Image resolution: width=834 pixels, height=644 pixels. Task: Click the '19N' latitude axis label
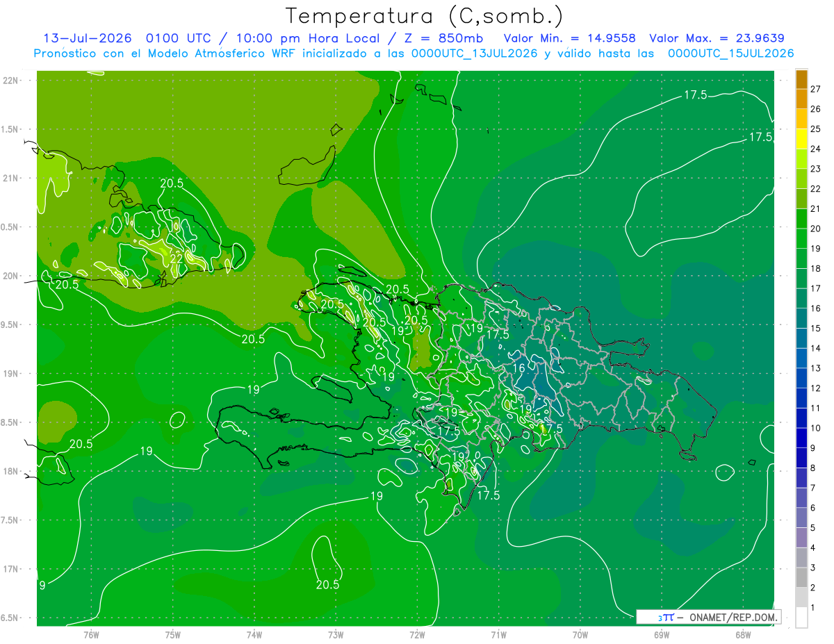tap(11, 373)
